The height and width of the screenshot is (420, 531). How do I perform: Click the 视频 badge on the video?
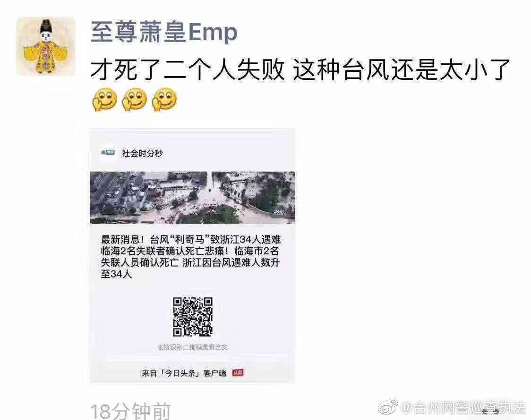click(x=279, y=212)
